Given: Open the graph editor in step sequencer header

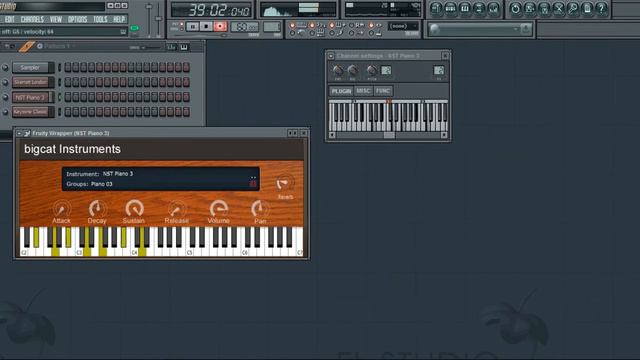Looking at the screenshot, I should pyautogui.click(x=171, y=47).
